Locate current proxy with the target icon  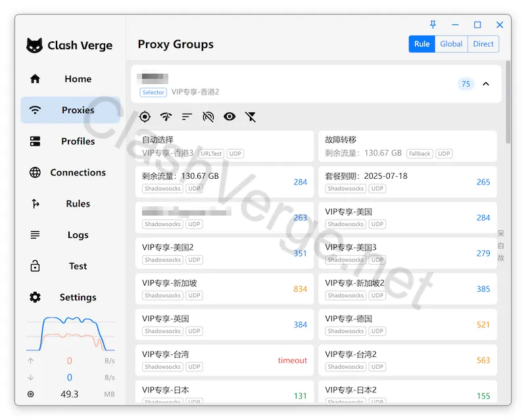pos(145,117)
